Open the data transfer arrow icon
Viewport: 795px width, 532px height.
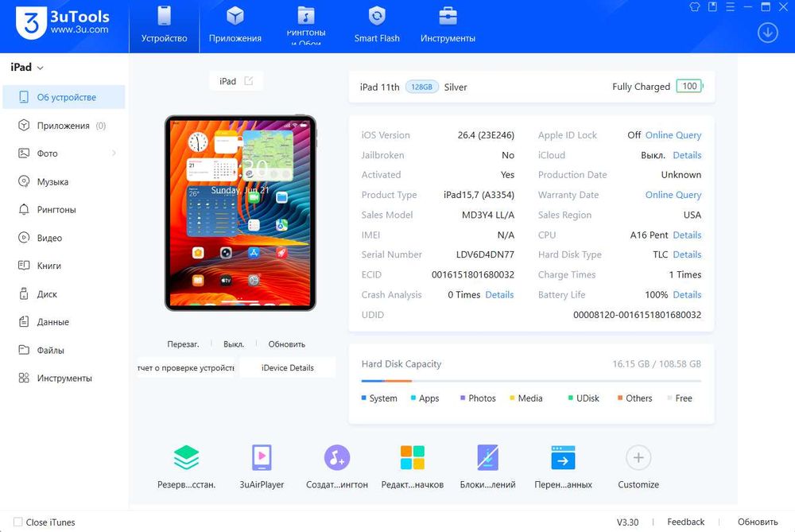click(x=563, y=457)
